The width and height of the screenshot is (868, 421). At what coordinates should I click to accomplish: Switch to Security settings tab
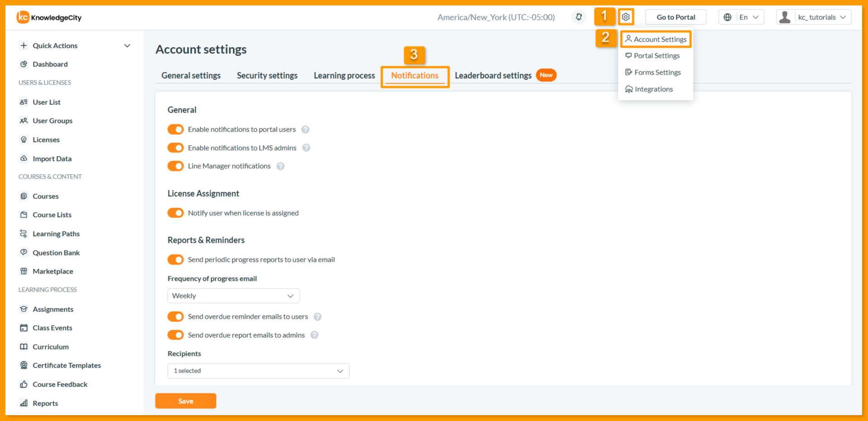click(267, 76)
